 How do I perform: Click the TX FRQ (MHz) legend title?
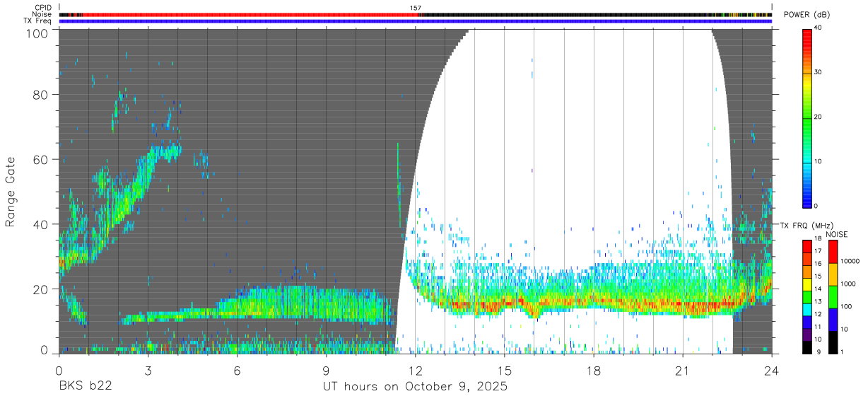(x=806, y=225)
